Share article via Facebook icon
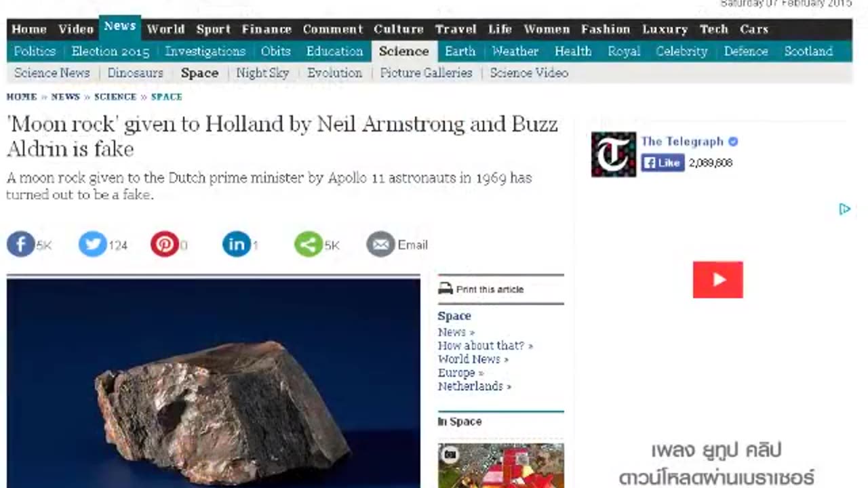The image size is (868, 488). click(21, 245)
